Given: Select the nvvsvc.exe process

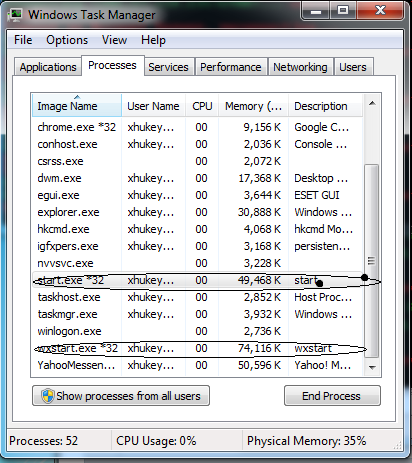Looking at the screenshot, I should (x=197, y=263).
